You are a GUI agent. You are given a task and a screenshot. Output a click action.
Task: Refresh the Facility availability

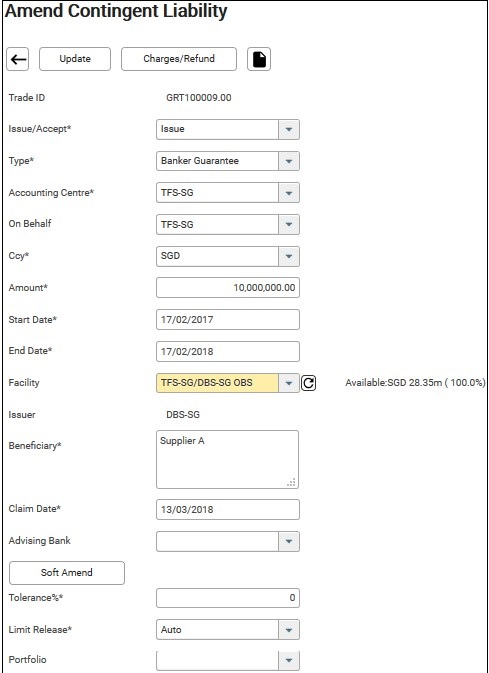(308, 383)
